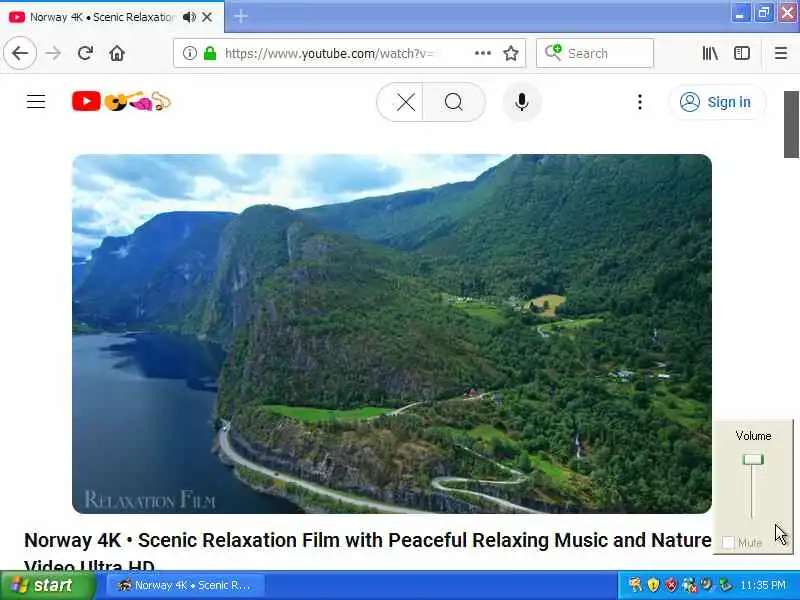
Task: Click the Sign in button
Action: (x=717, y=102)
